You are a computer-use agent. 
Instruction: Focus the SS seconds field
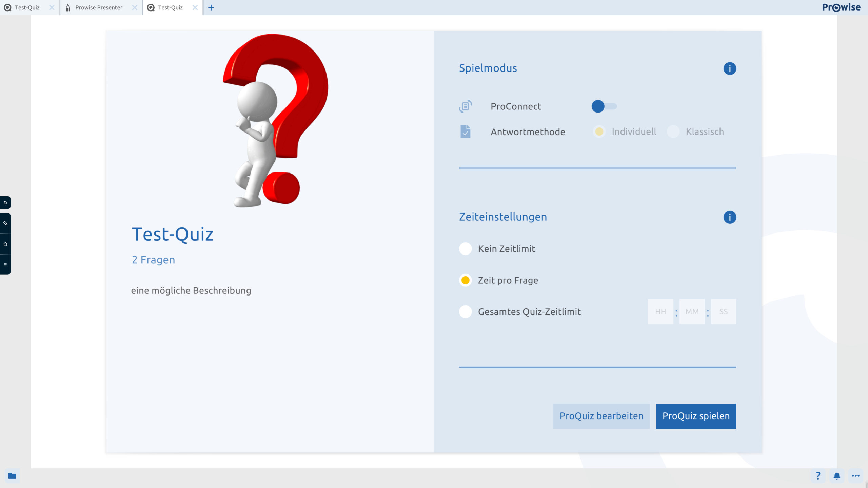pos(723,312)
